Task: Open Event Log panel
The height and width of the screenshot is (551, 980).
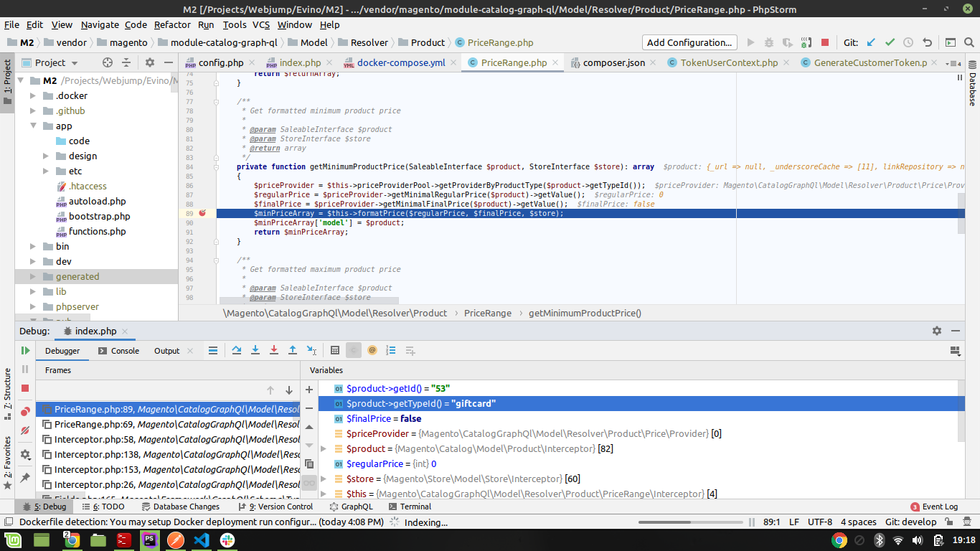Action: click(x=933, y=507)
